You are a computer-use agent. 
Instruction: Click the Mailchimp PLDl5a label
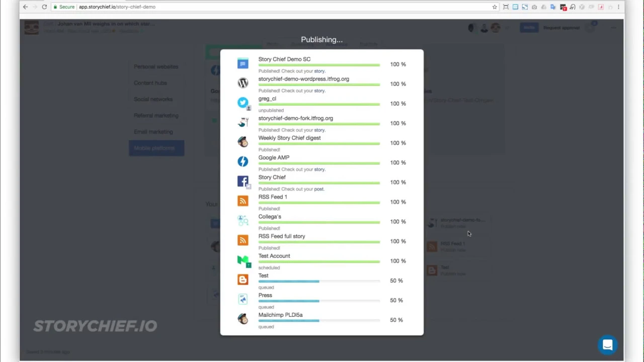280,315
